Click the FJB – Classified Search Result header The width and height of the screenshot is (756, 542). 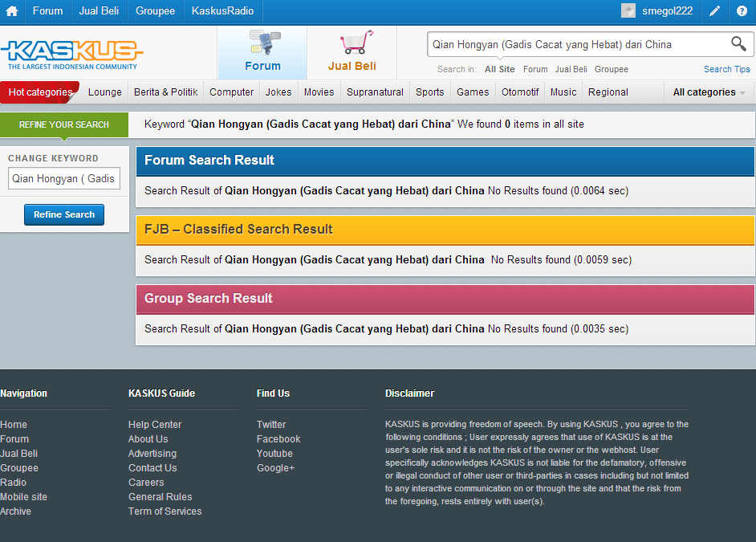(445, 230)
